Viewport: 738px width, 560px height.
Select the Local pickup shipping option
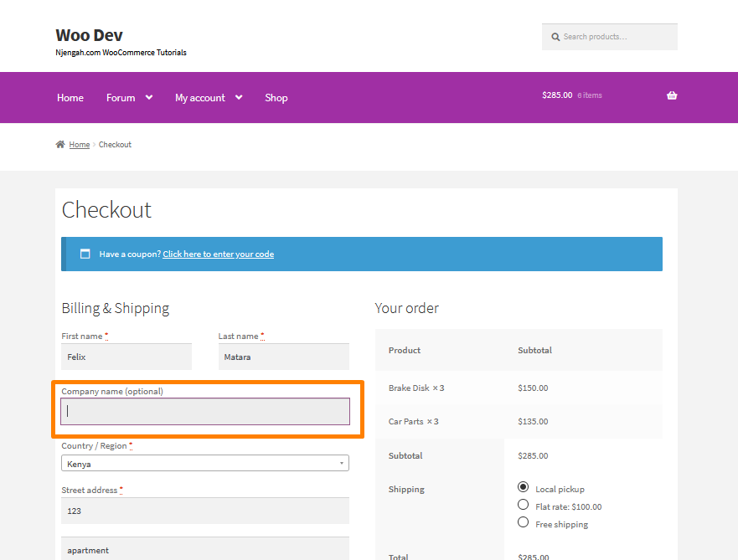point(523,486)
